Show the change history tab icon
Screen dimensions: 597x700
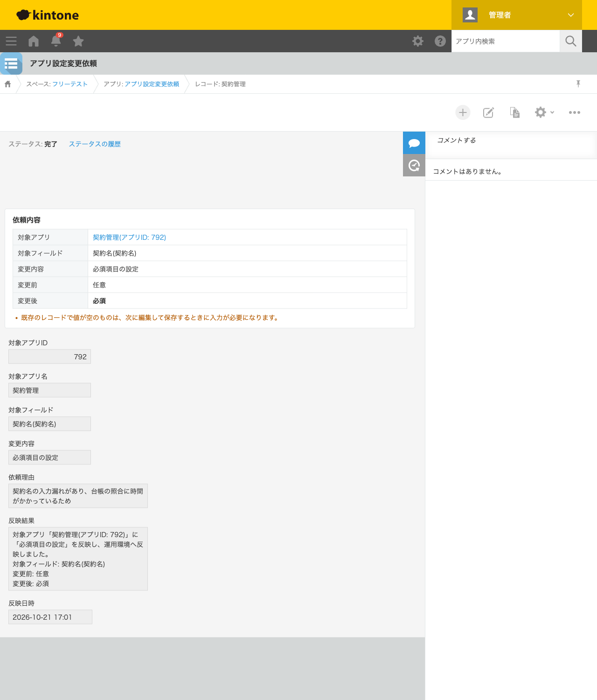414,165
